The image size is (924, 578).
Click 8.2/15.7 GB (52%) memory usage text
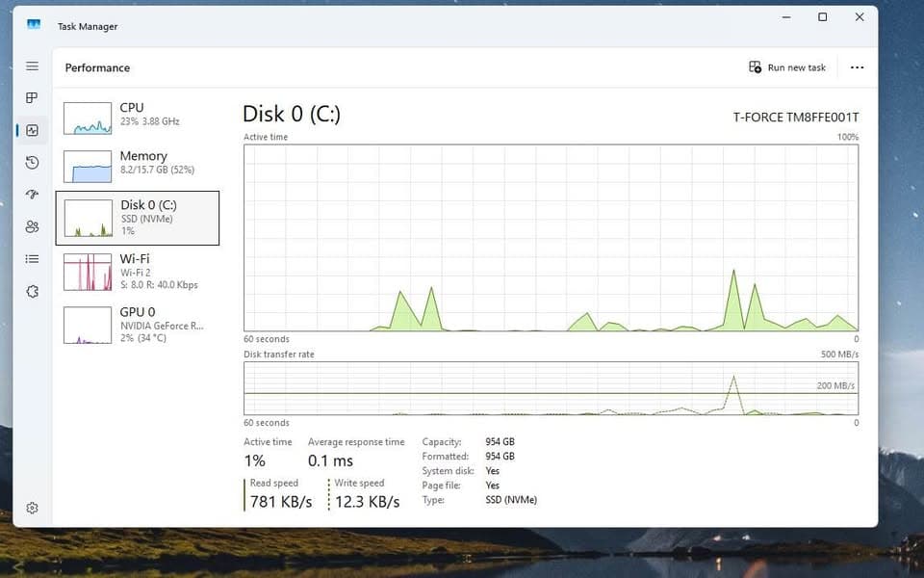(157, 170)
